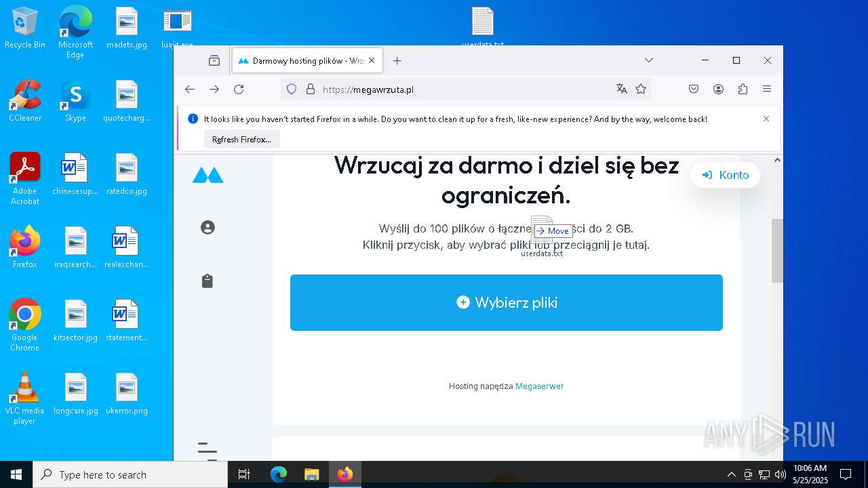The image size is (868, 488).
Task: Show site security padlock info
Action: click(311, 89)
